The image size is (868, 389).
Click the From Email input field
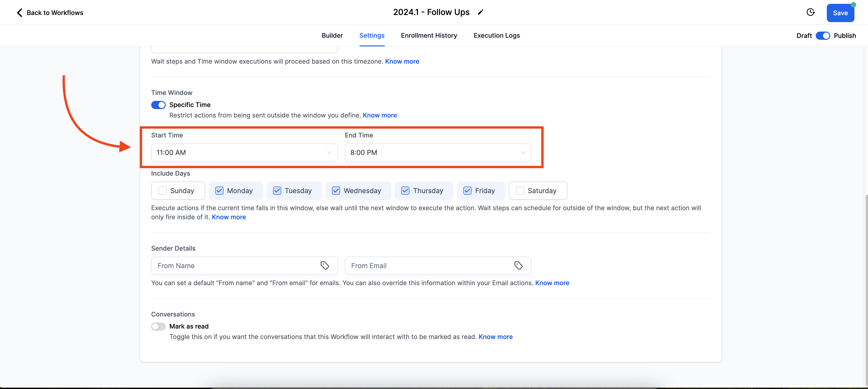(x=428, y=266)
